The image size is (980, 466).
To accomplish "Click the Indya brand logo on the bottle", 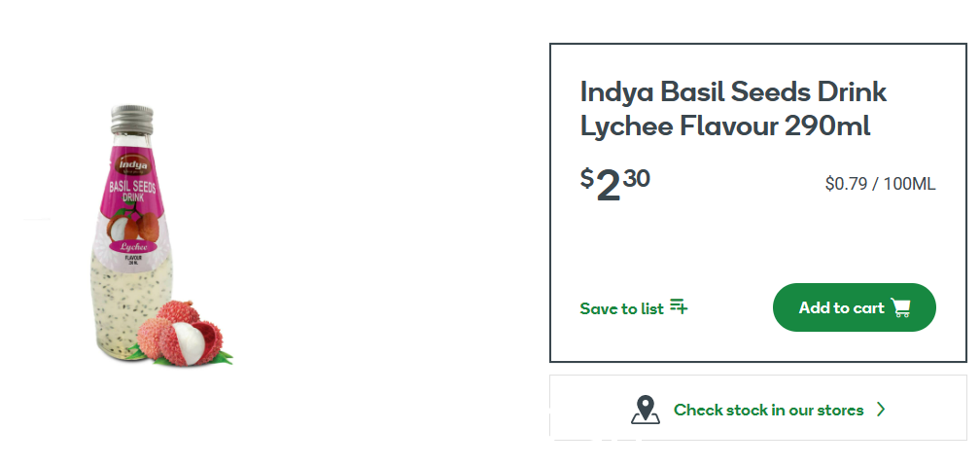I will click(x=132, y=165).
